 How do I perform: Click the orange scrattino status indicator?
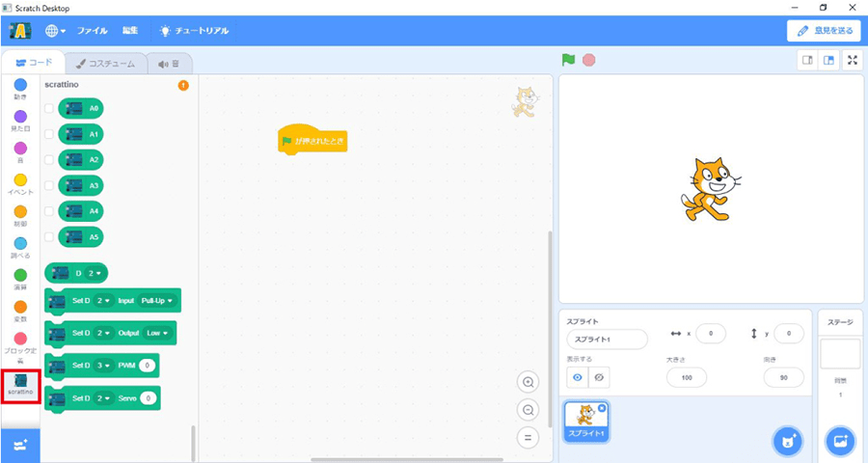(183, 85)
